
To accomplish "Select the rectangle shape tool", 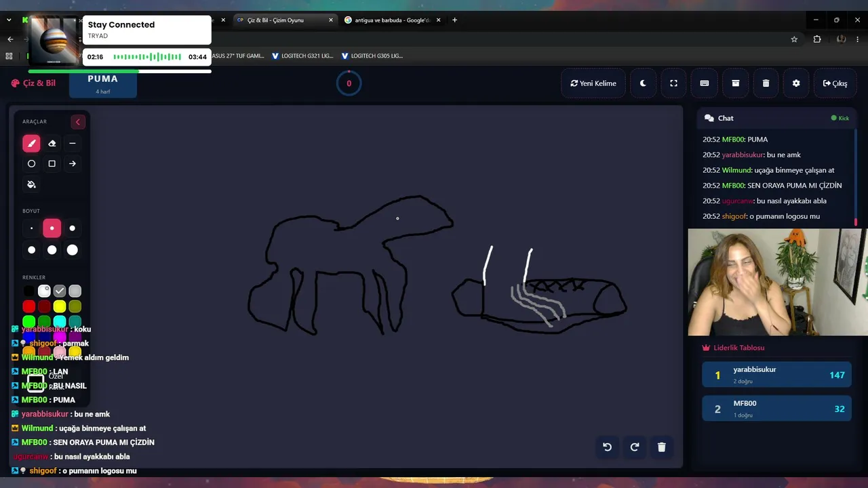I will [x=52, y=163].
